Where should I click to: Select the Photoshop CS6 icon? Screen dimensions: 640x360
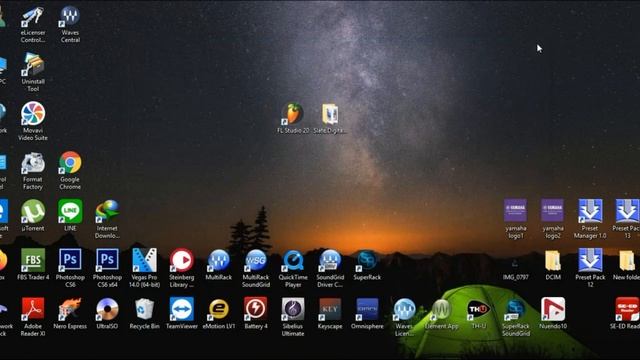pos(70,260)
